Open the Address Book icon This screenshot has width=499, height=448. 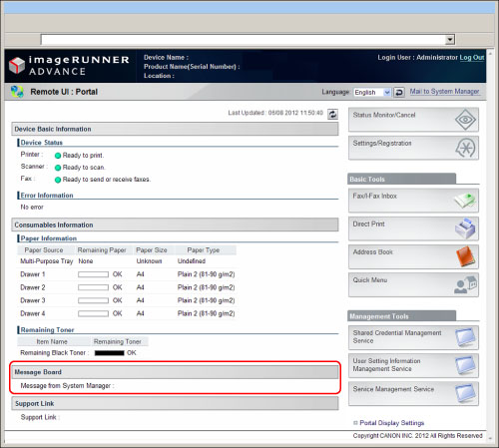(465, 256)
